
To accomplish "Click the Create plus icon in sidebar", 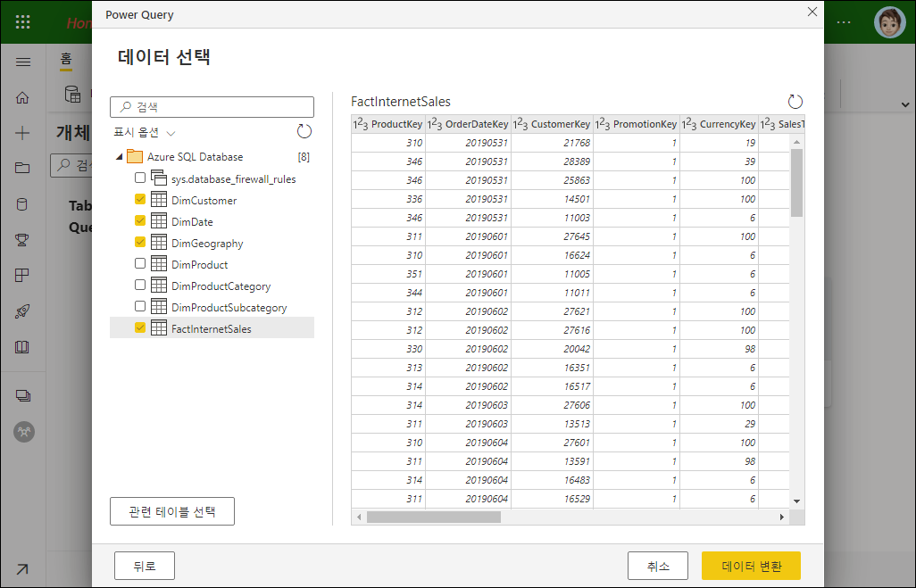I will [x=23, y=133].
